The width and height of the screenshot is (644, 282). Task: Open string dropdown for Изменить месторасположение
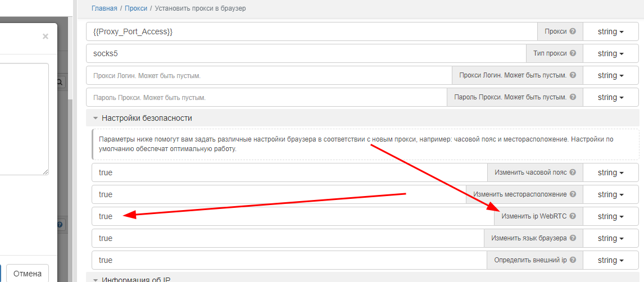tap(611, 194)
